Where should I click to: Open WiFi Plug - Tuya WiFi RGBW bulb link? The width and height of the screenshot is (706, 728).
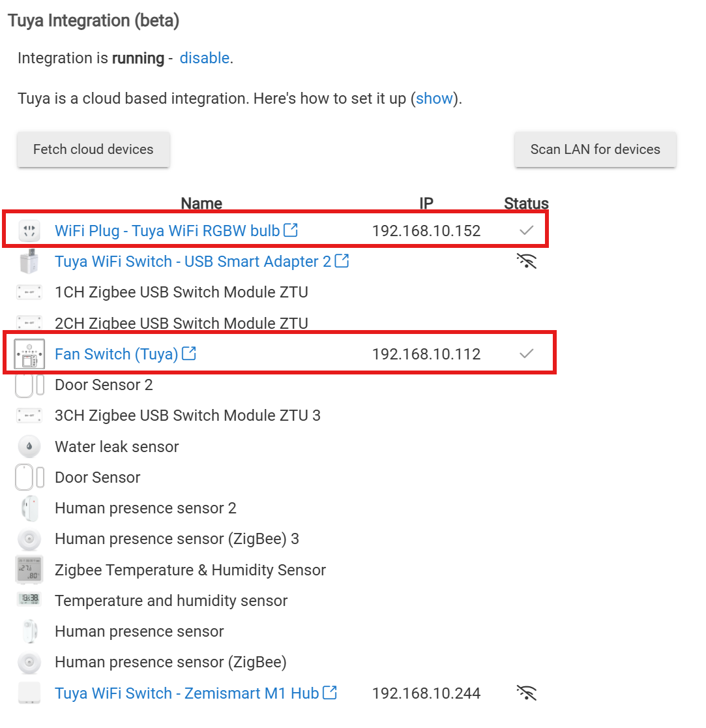coord(167,230)
